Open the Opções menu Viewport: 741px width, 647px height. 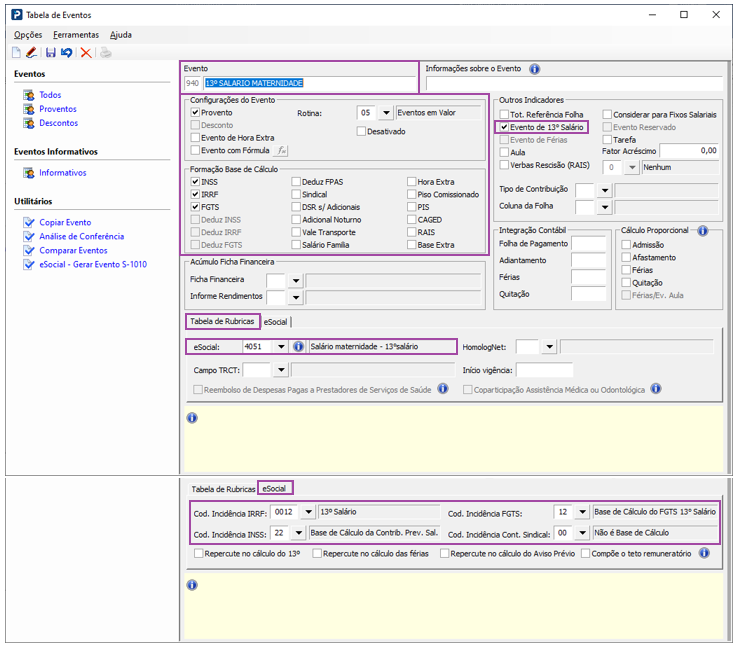pos(28,35)
